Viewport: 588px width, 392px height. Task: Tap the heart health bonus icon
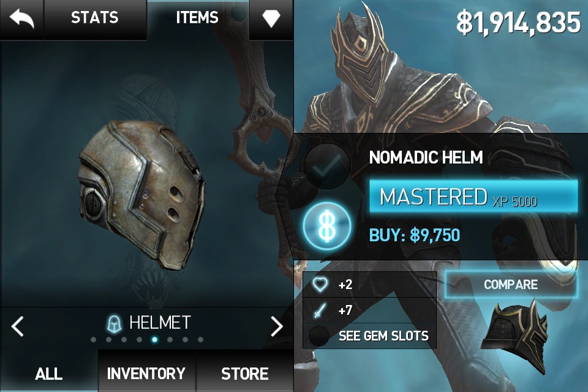pos(320,285)
